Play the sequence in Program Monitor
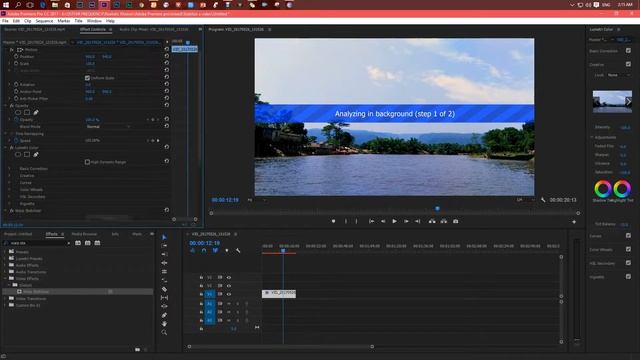The image size is (640, 360). pyautogui.click(x=394, y=221)
